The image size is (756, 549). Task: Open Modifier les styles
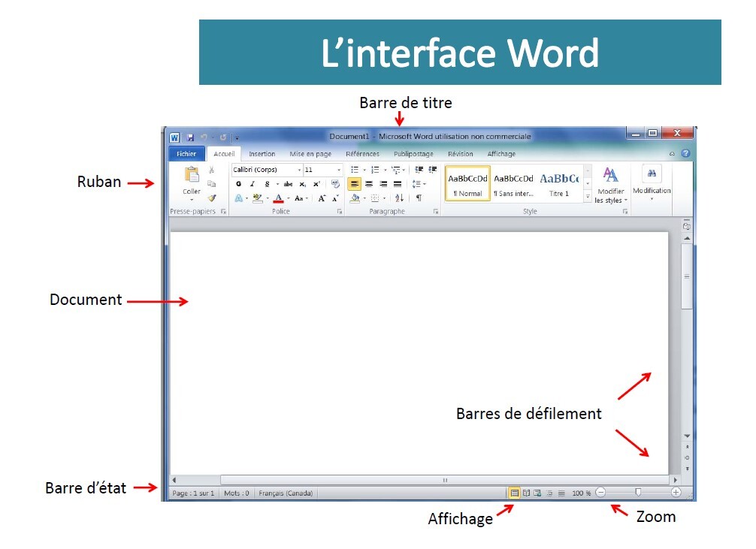point(611,186)
